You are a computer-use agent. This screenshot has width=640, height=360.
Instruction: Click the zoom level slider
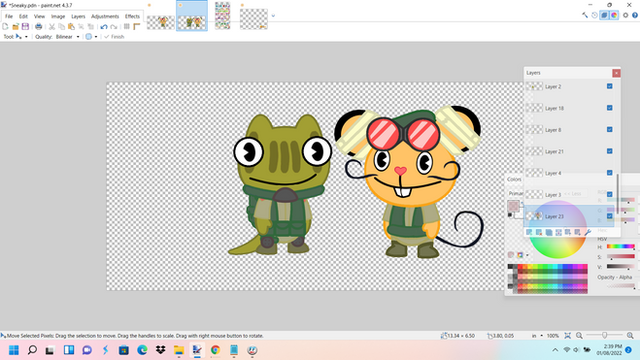604,336
